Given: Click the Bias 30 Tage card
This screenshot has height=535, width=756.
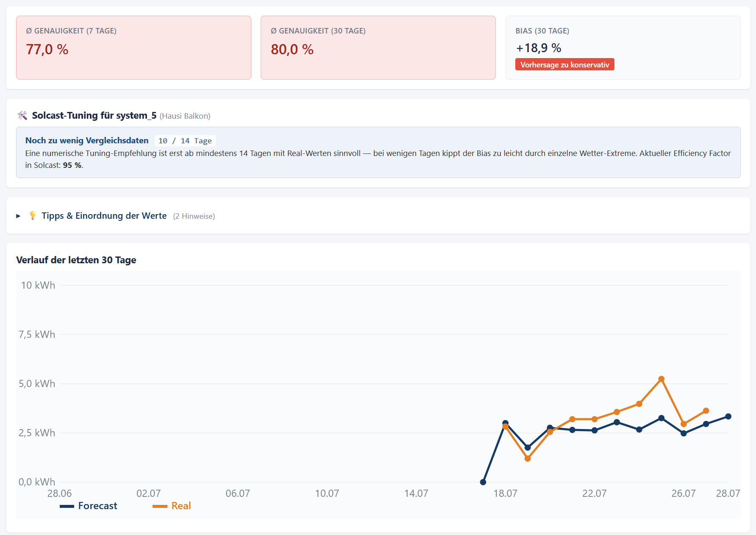Looking at the screenshot, I should [x=623, y=47].
